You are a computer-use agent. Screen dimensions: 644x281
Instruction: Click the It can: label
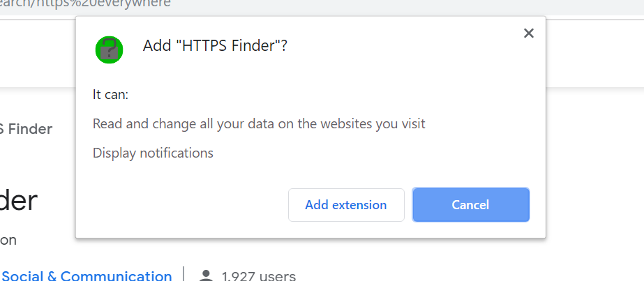[x=110, y=95]
